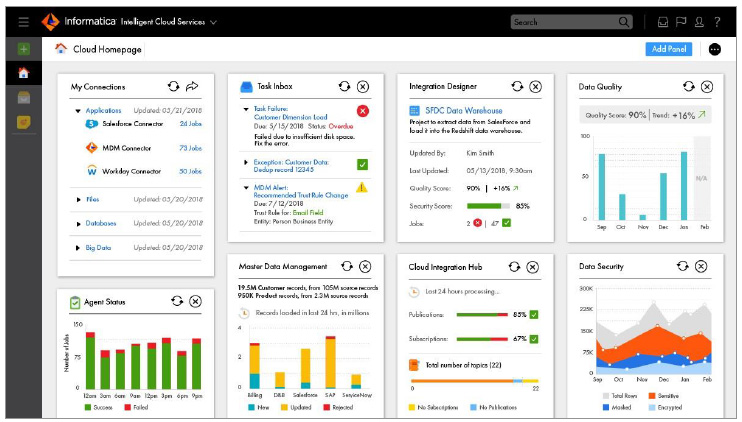
Task: Close the Data Quality panel
Action: (x=707, y=87)
